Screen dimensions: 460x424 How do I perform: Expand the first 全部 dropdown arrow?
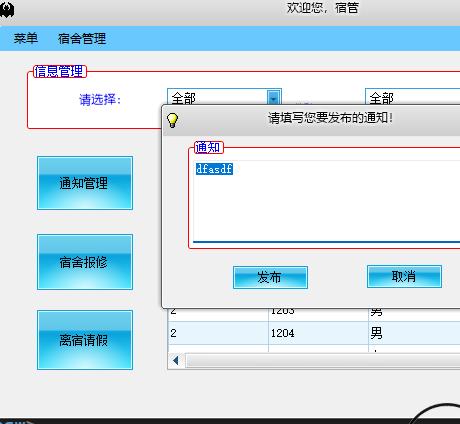point(274,98)
